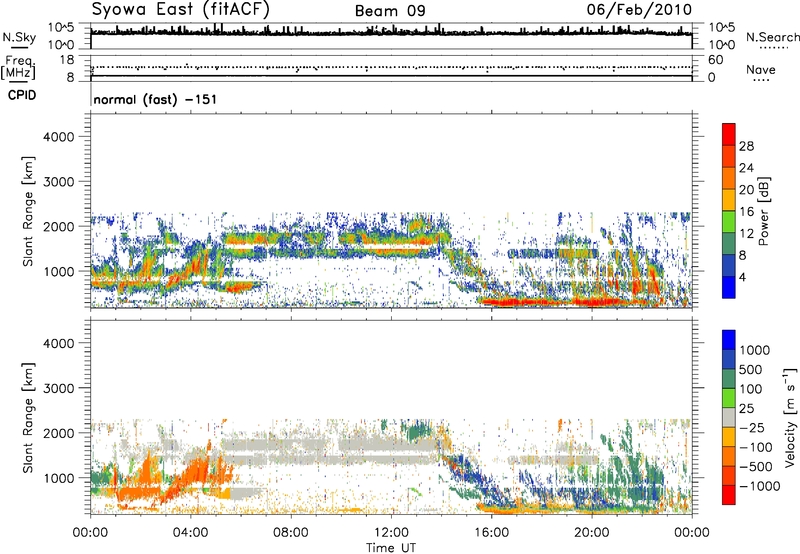Click the left "10^5" noise axis label
This screenshot has height=554, width=800.
61,28
